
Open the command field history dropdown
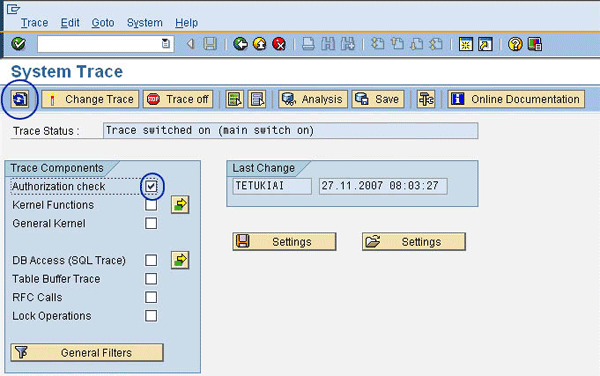(166, 44)
